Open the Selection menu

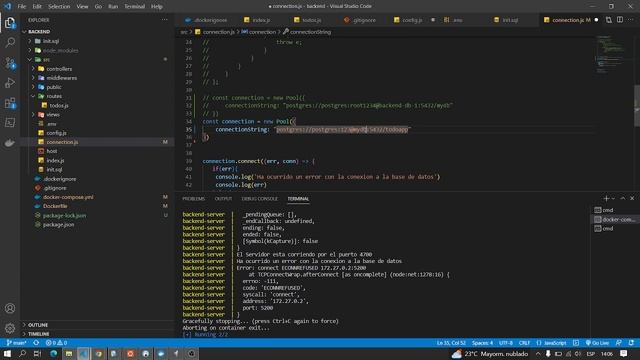[59, 6]
